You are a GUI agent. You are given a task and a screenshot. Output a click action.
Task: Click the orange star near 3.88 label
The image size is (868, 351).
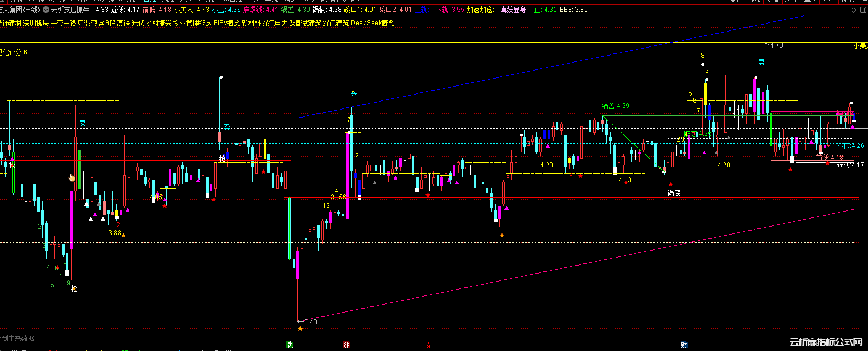[124, 235]
